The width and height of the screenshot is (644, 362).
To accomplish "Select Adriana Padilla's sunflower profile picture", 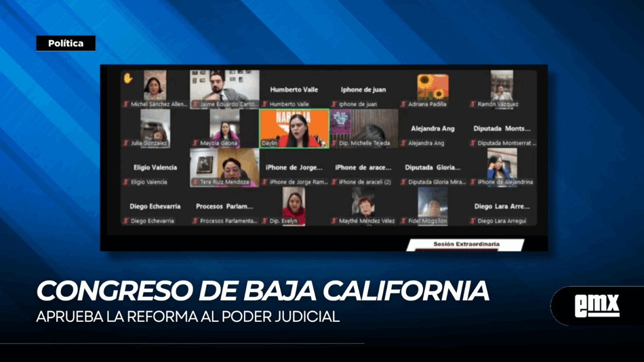I will pyautogui.click(x=432, y=87).
